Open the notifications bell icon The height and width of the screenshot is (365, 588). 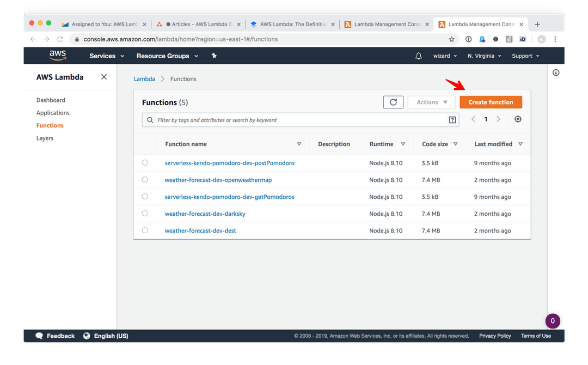click(418, 56)
